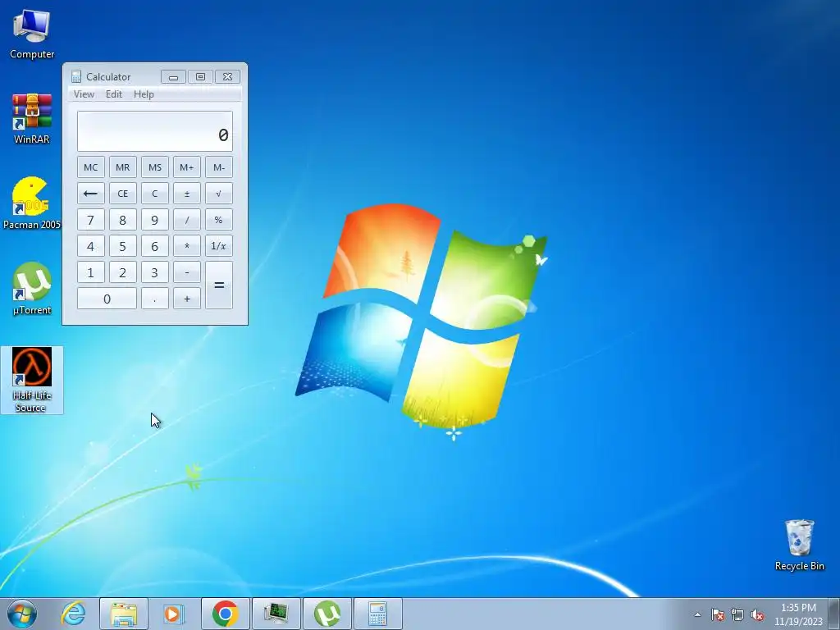Open the monitor app icon in taskbar
Image resolution: width=840 pixels, height=630 pixels.
[276, 614]
